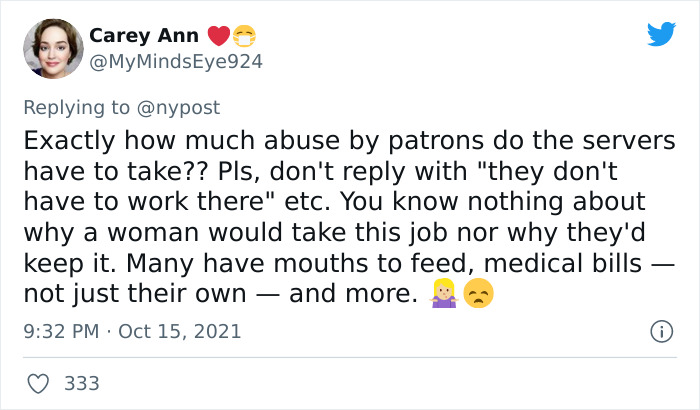Open the tweet info circle icon

pyautogui.click(x=660, y=330)
